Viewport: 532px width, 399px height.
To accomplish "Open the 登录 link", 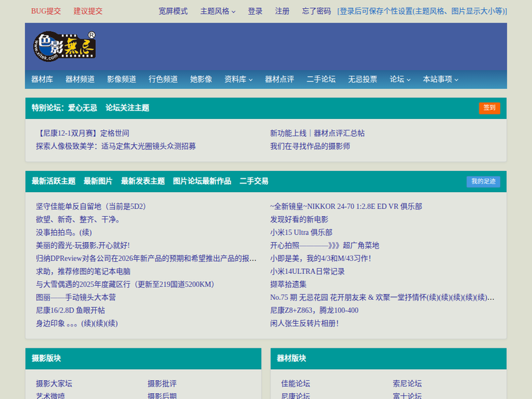I will (255, 11).
